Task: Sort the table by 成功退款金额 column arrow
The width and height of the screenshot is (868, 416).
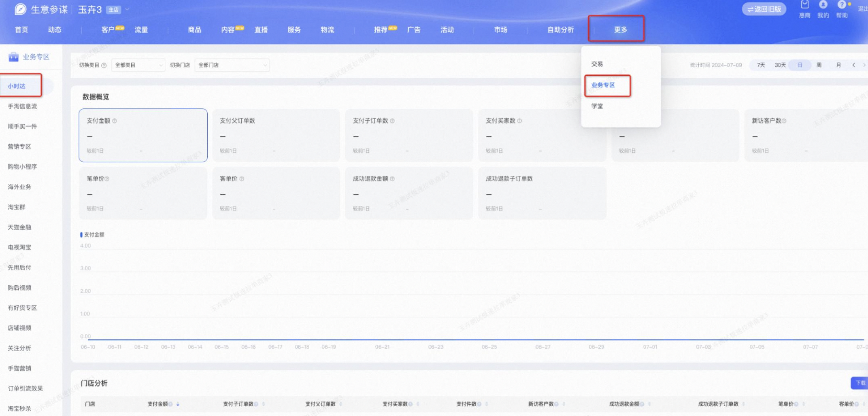Action: coord(649,404)
